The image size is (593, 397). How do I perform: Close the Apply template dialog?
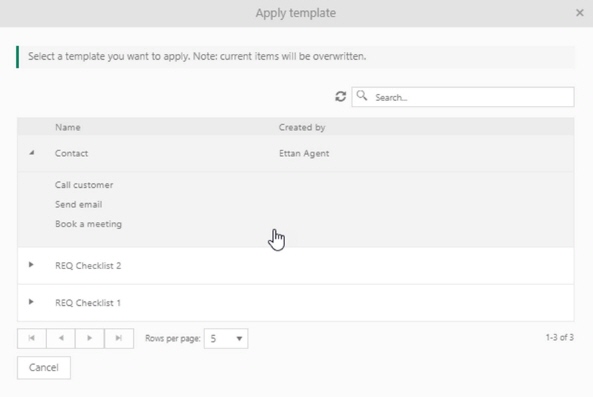point(579,13)
